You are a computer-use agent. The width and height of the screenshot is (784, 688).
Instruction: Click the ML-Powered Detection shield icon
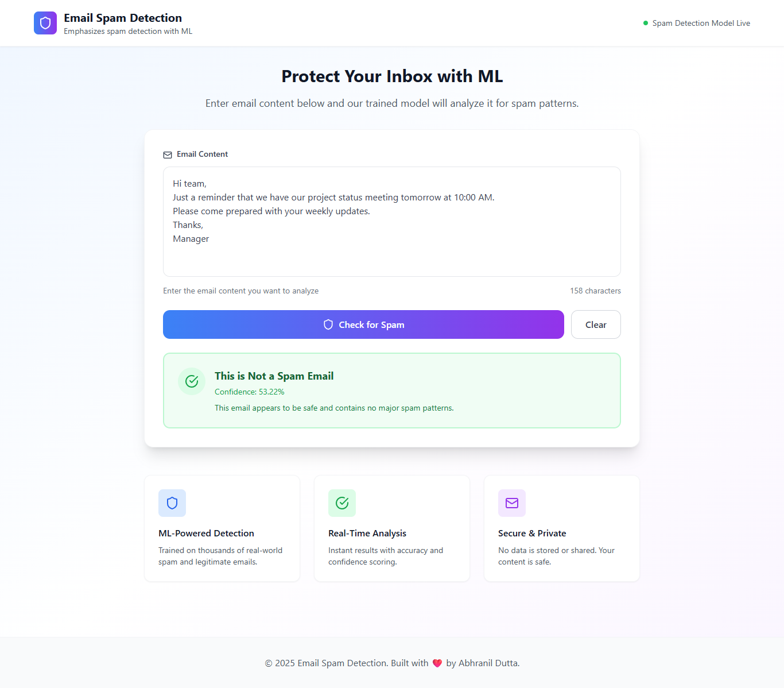pyautogui.click(x=172, y=503)
